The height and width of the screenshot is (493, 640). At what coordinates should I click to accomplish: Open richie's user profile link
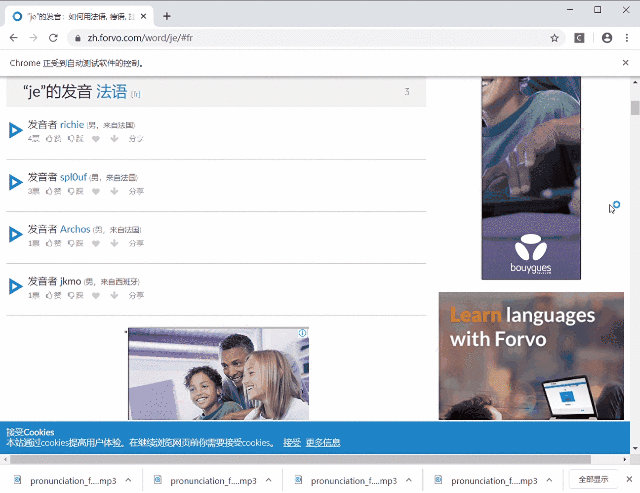[x=72, y=124]
